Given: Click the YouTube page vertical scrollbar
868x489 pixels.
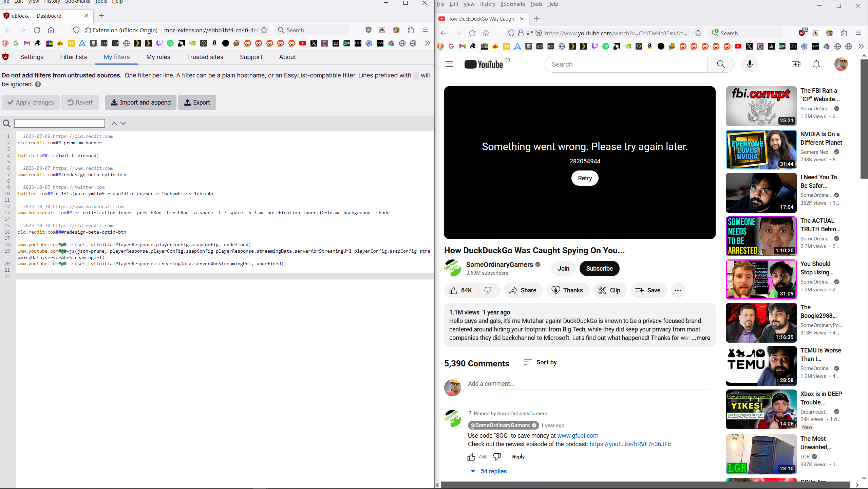Looking at the screenshot, I should (x=864, y=119).
